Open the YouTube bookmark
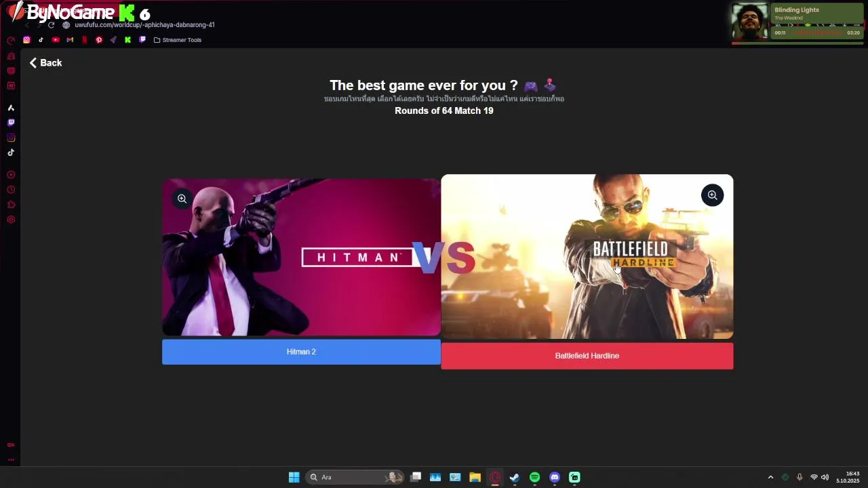Screen dimensions: 868x488 (56, 40)
